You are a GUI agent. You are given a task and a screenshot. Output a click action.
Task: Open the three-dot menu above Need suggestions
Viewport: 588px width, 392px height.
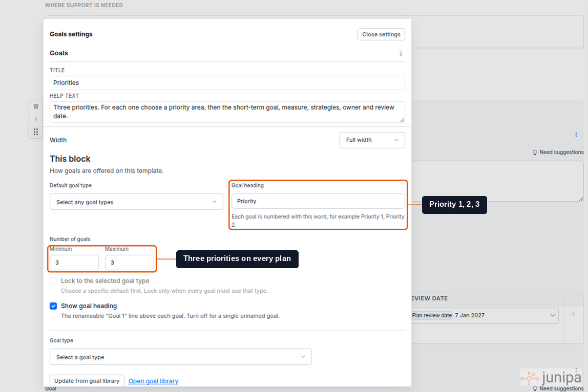[576, 135]
